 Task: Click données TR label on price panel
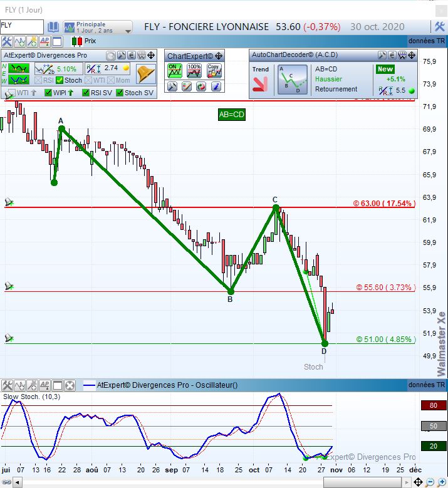tap(427, 41)
